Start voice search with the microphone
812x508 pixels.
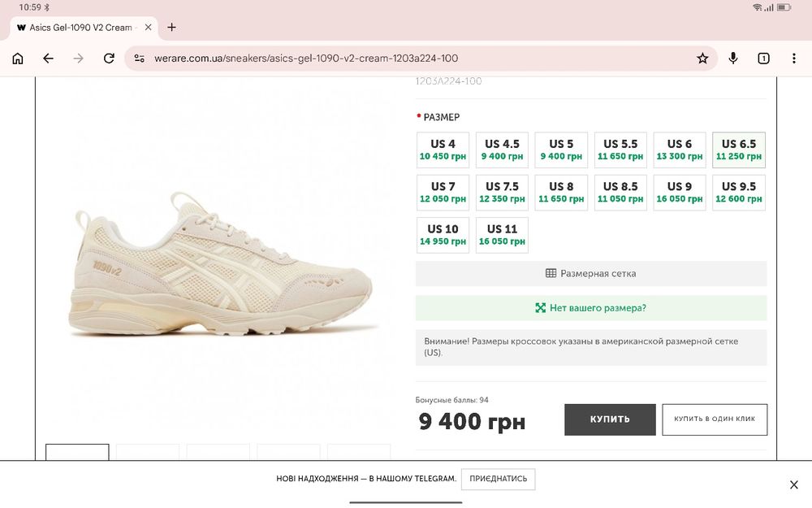(732, 58)
